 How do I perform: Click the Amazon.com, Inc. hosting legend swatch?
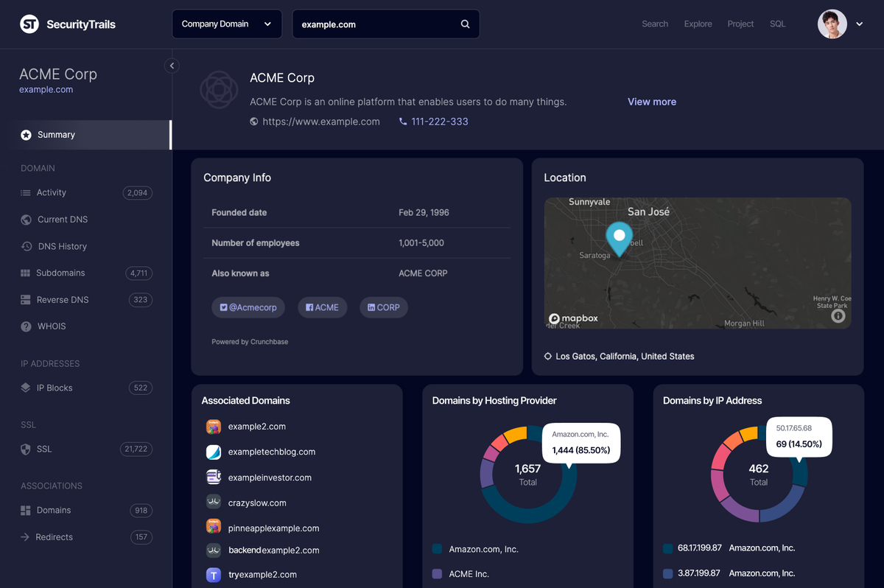[x=437, y=549]
